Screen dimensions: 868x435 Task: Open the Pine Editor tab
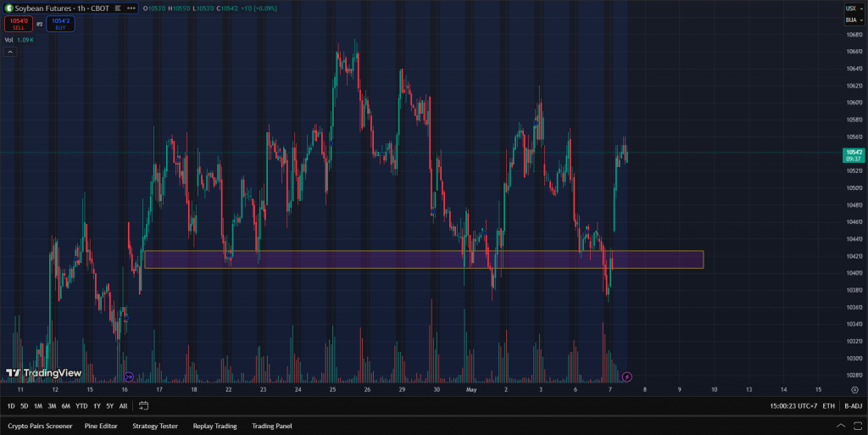pos(101,427)
